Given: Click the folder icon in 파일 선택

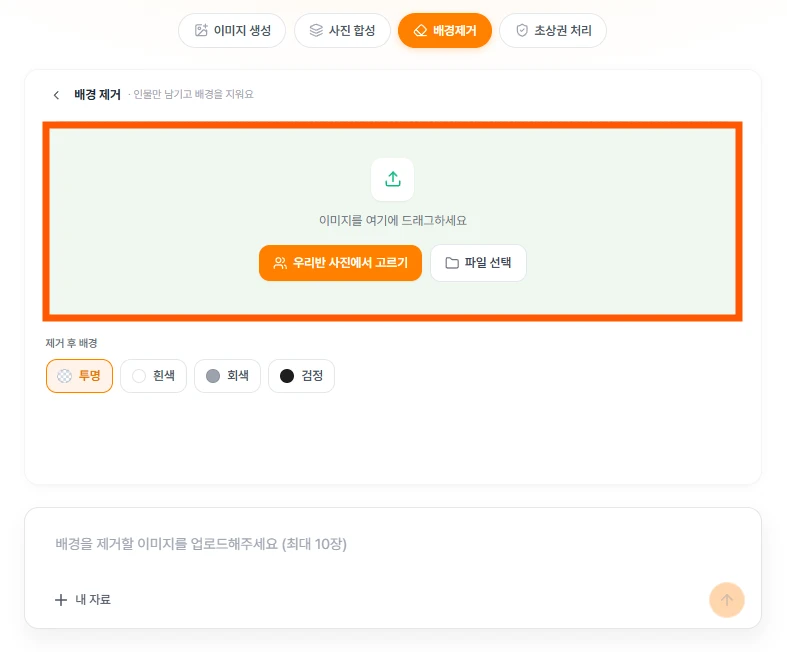Looking at the screenshot, I should (452, 263).
